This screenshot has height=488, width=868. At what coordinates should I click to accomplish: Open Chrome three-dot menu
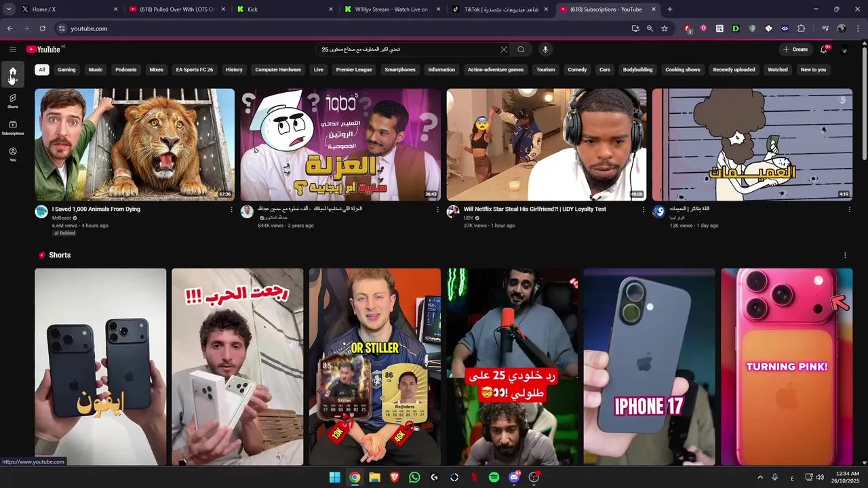tap(858, 28)
